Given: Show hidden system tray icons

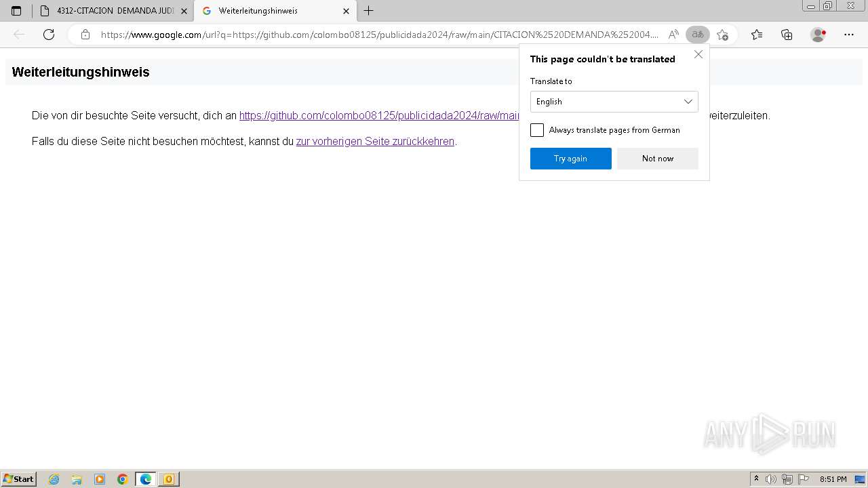Looking at the screenshot, I should (757, 479).
